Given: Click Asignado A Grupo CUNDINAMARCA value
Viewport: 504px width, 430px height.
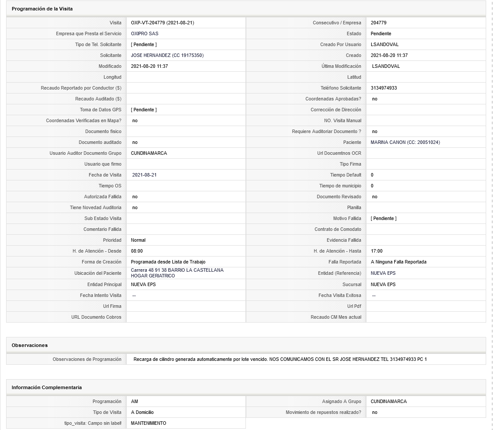Looking at the screenshot, I should pos(389,401).
